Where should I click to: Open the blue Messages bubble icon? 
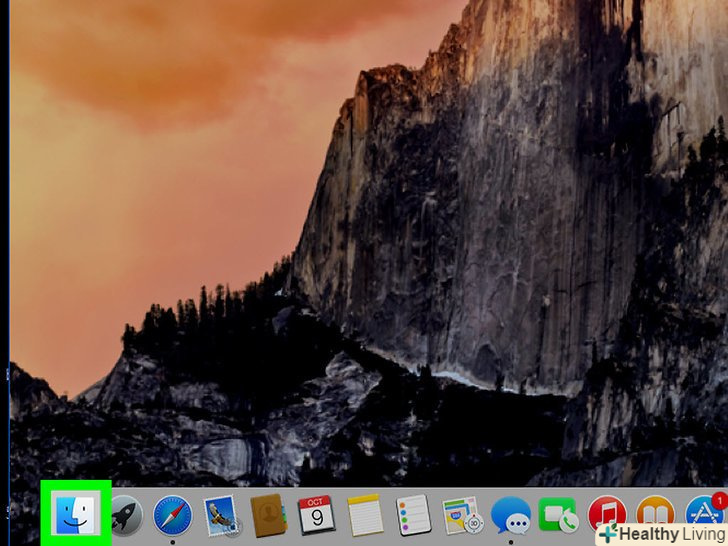point(510,517)
